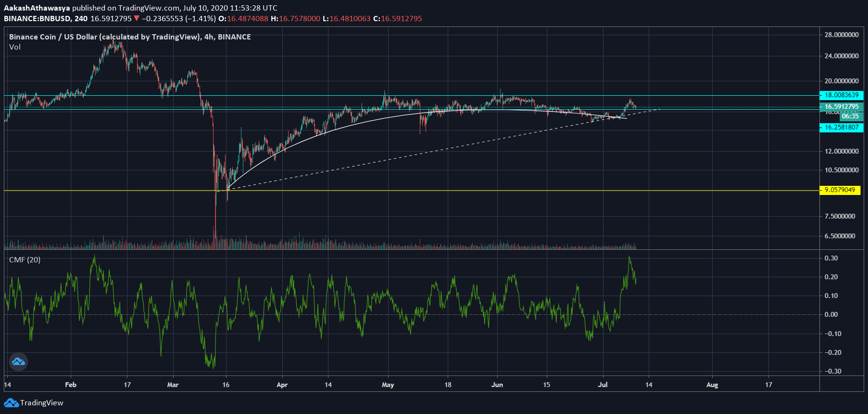This screenshot has width=868, height=414.
Task: Click the 0.00 CMF axis label
Action: tap(831, 314)
